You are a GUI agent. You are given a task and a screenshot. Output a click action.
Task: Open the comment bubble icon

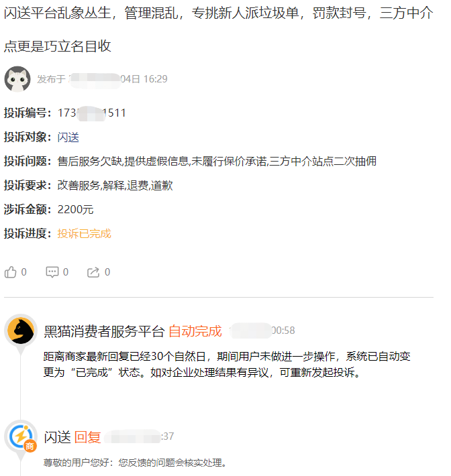click(x=52, y=272)
